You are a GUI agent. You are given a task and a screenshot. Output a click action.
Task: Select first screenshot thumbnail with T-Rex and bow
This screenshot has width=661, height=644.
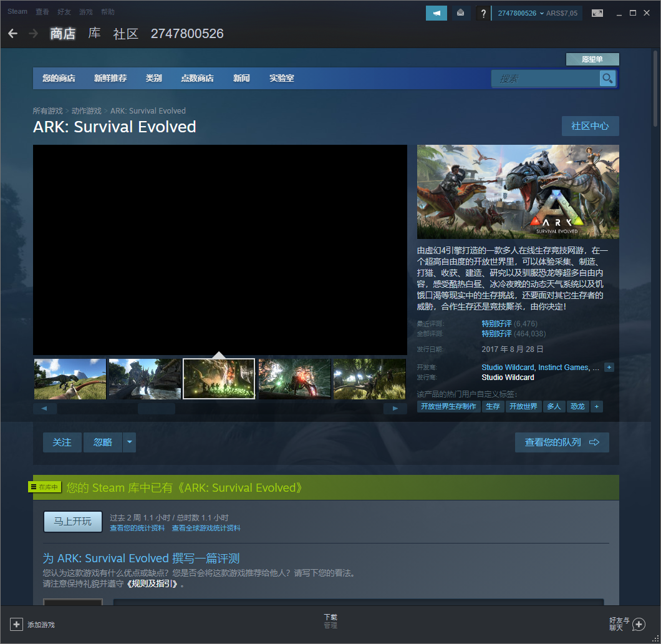(x=70, y=379)
